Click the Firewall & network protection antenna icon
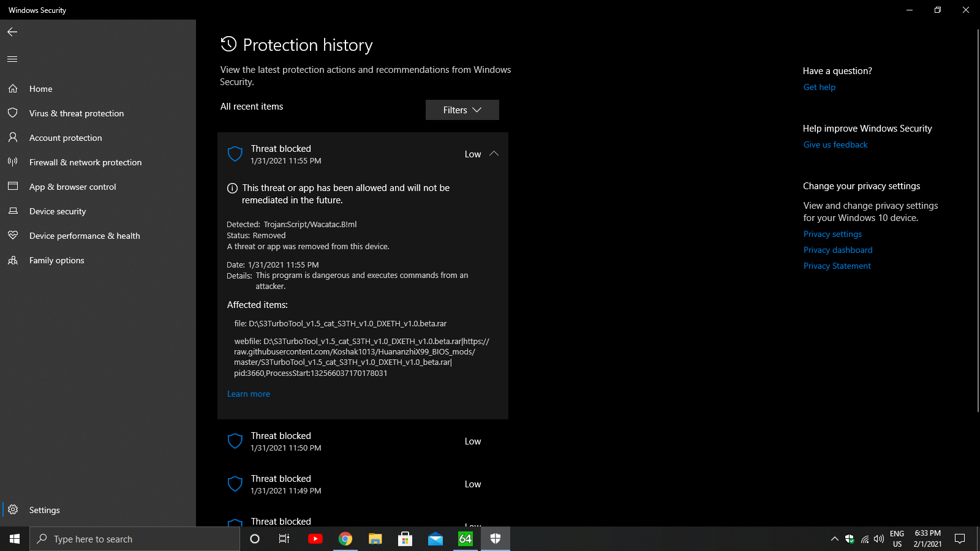Viewport: 980px width, 551px height. (x=13, y=162)
